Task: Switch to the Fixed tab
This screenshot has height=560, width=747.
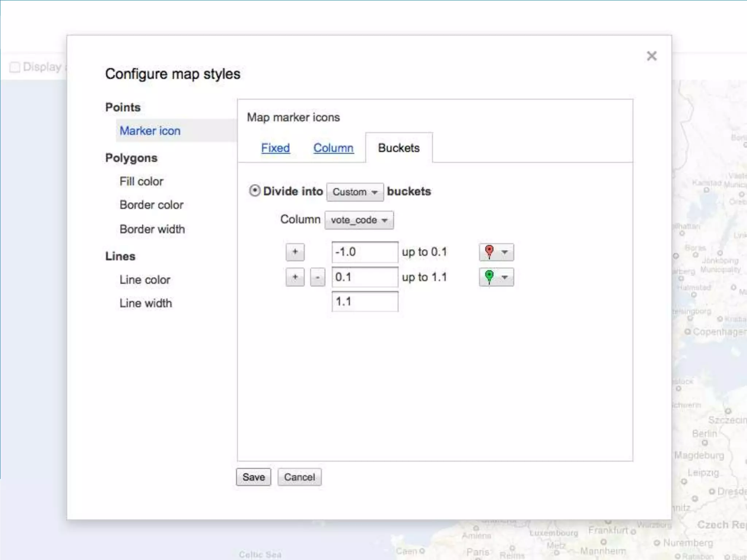Action: 275,148
